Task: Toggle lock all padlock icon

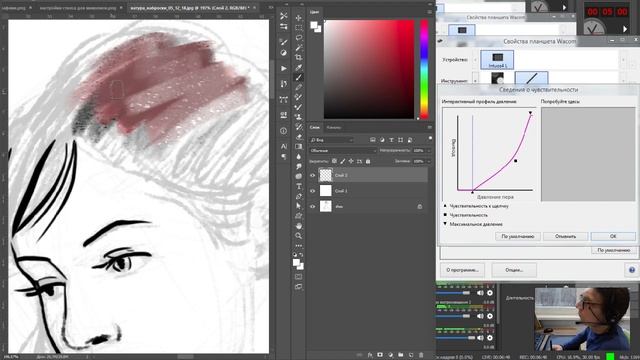Action: (x=368, y=161)
